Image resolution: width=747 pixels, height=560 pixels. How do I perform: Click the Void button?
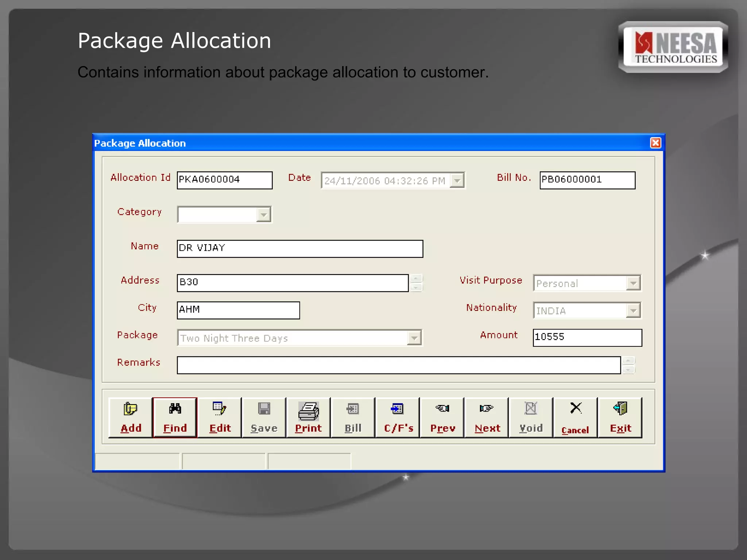(x=531, y=417)
